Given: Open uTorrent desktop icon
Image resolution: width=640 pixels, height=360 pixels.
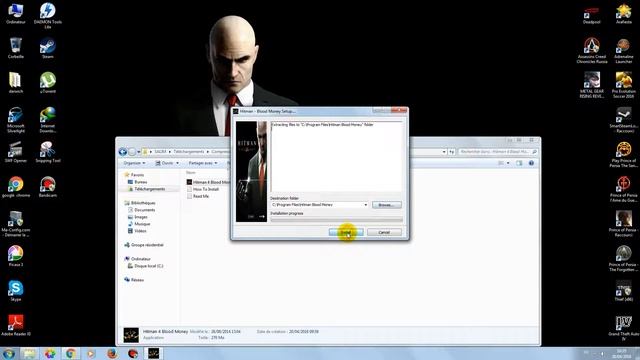Looking at the screenshot, I should pyautogui.click(x=48, y=82).
